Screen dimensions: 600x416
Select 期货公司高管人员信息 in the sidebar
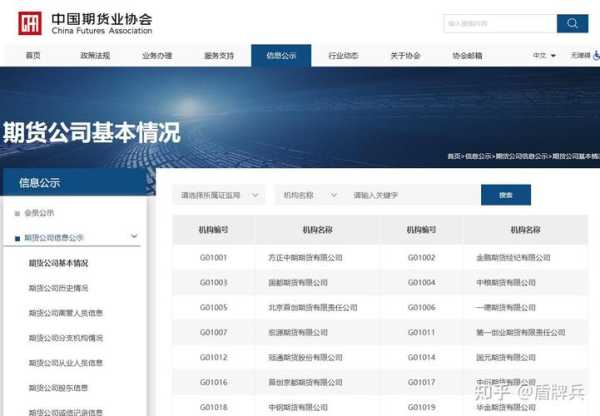click(x=66, y=313)
